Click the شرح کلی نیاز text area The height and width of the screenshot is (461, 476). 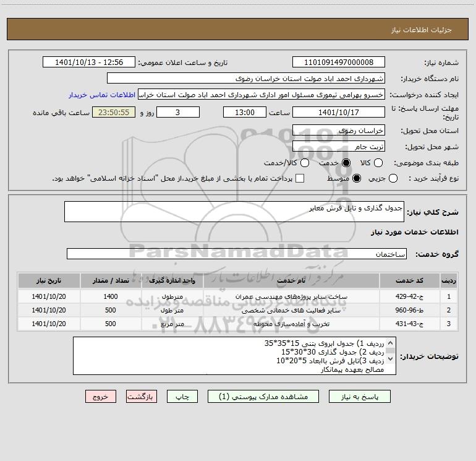tap(234, 212)
